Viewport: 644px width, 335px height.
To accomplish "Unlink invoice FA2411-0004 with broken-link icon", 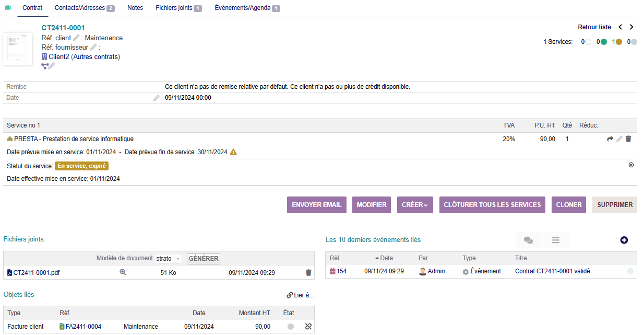I will tap(308, 327).
